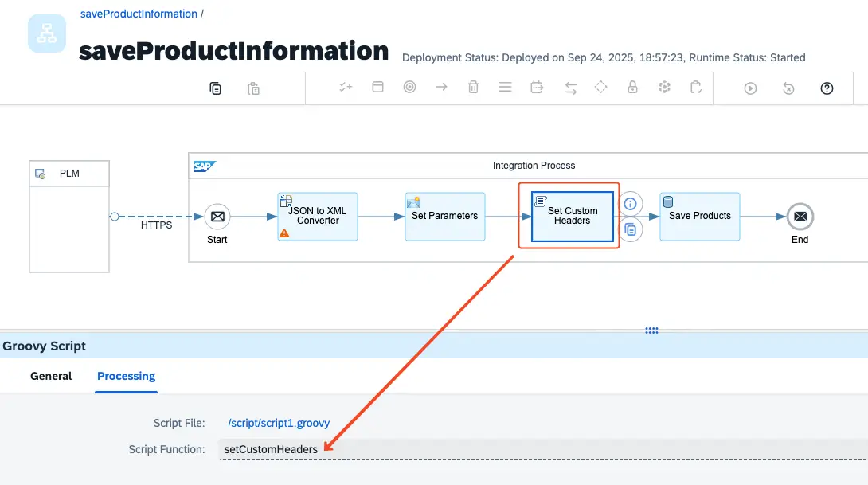Click the Script Function input field
The width and height of the screenshot is (868, 485).
click(x=542, y=449)
